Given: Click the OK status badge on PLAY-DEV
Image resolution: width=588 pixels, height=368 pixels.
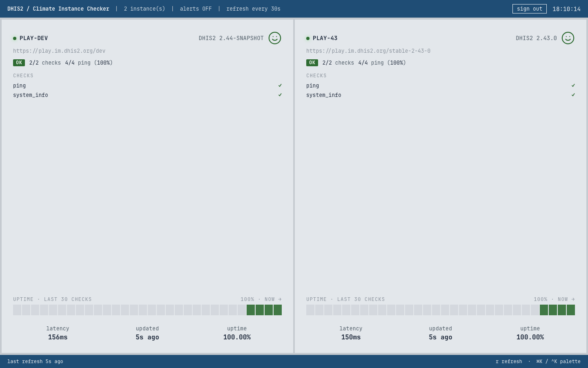Looking at the screenshot, I should tap(19, 63).
